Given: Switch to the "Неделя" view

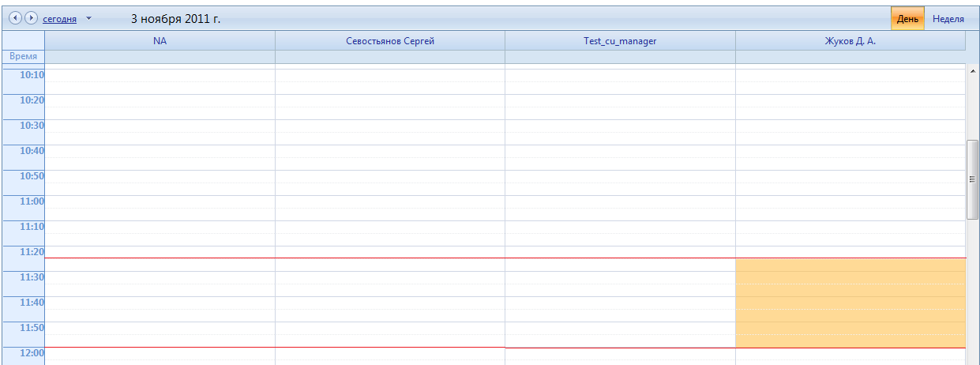Looking at the screenshot, I should click(x=948, y=19).
